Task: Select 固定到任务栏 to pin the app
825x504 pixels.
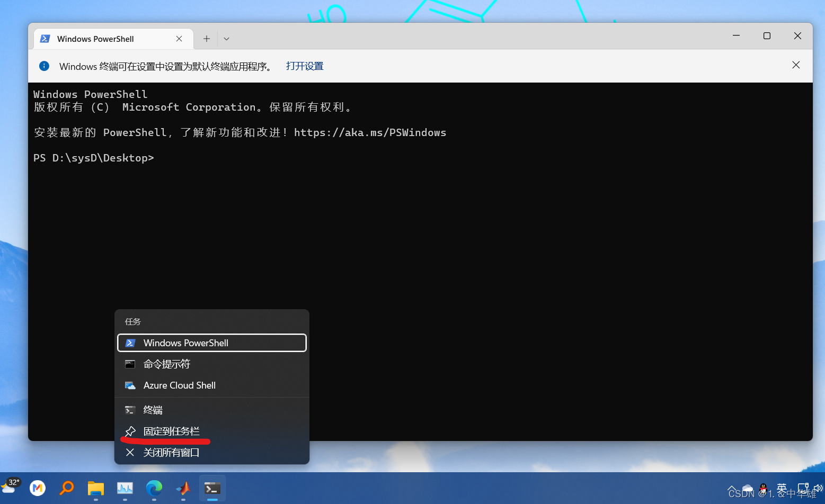Action: coord(212,431)
